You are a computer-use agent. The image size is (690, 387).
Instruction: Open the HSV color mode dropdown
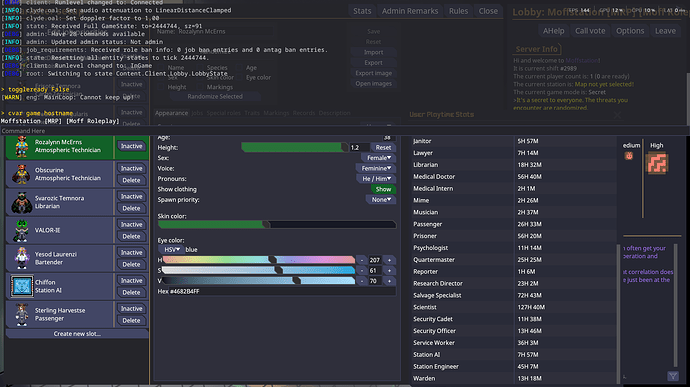pos(171,250)
